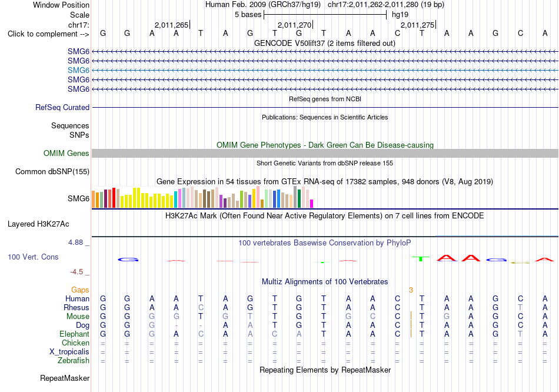Click the Chicken alignment row label
Screen dimensions: 559x392
[75, 343]
